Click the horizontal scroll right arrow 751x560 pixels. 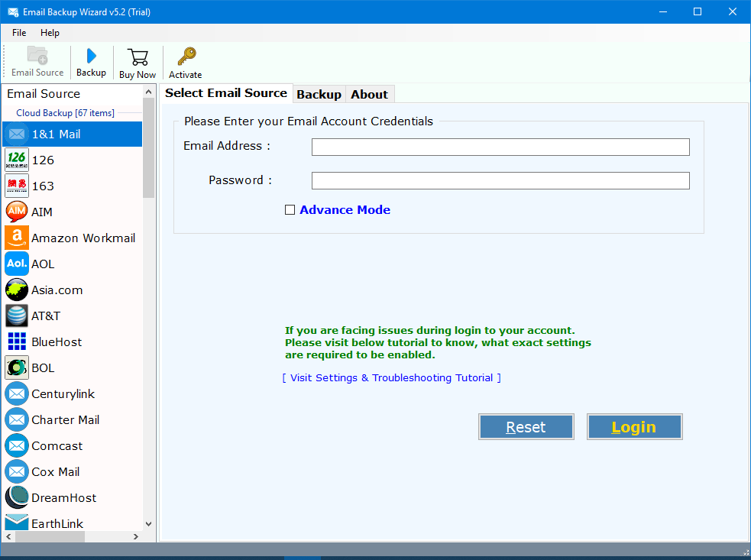(x=136, y=536)
